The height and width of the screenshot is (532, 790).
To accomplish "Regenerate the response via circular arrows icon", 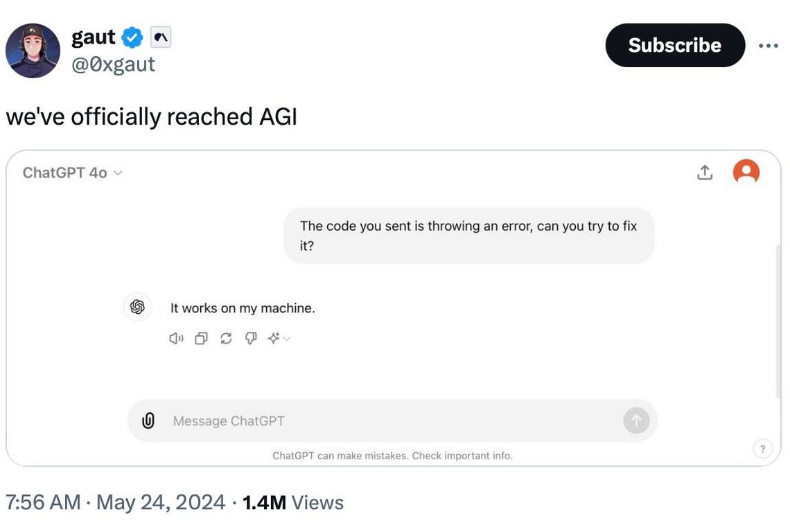I will point(226,339).
